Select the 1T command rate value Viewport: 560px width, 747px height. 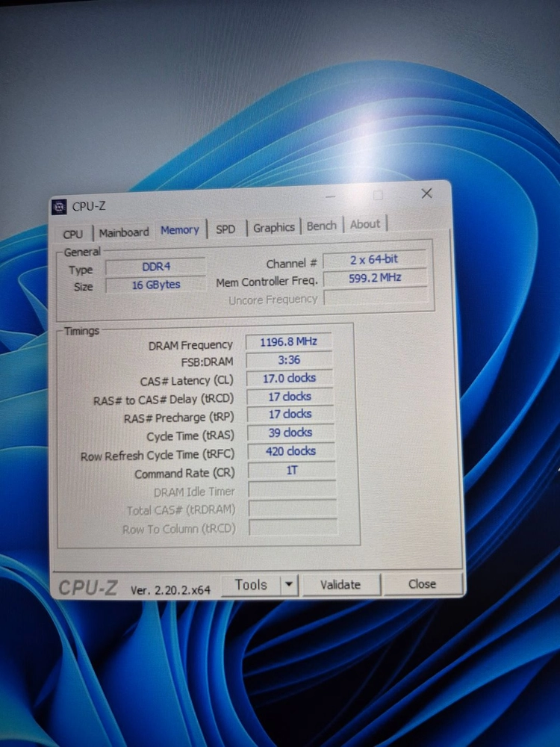point(291,470)
